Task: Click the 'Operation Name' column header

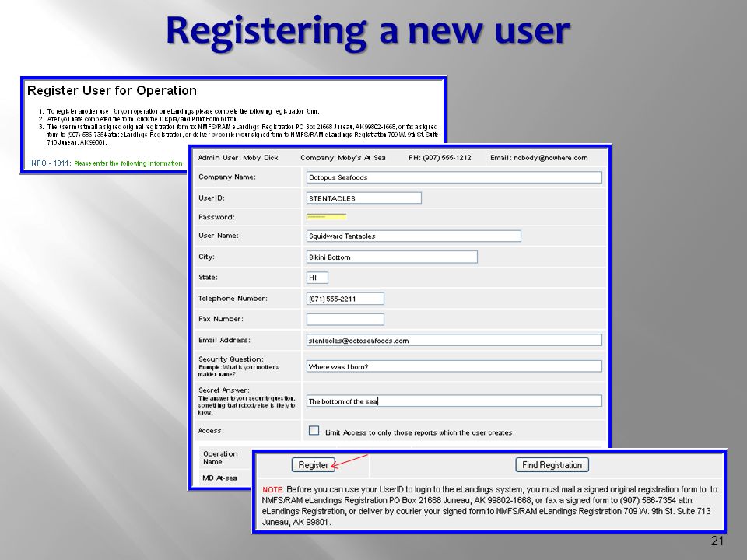Action: click(x=220, y=457)
